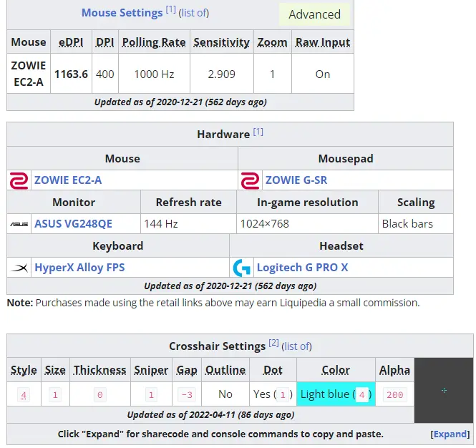This screenshot has height=448, width=476.
Task: Click the Sensitivity column header
Action: 222,42
